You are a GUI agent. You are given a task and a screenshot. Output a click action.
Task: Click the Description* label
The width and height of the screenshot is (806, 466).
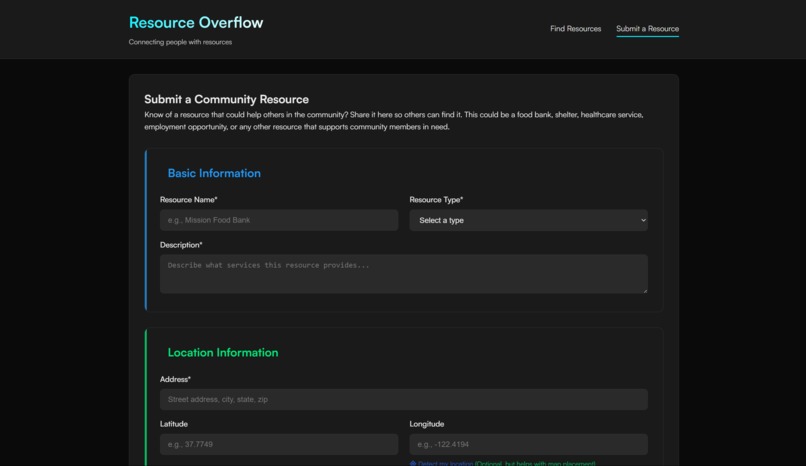181,245
